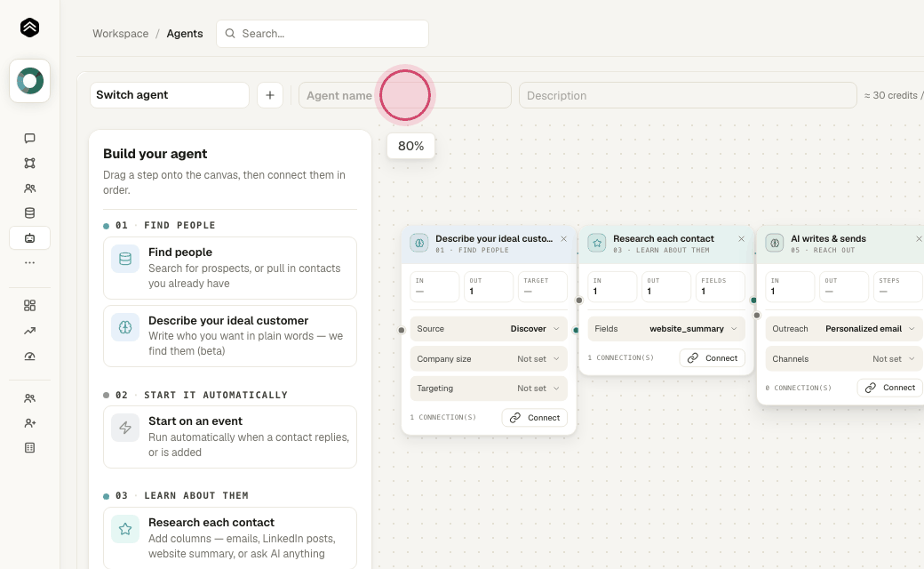Select the Start on an event step card
Screen dimensions: 924x569
230,437
